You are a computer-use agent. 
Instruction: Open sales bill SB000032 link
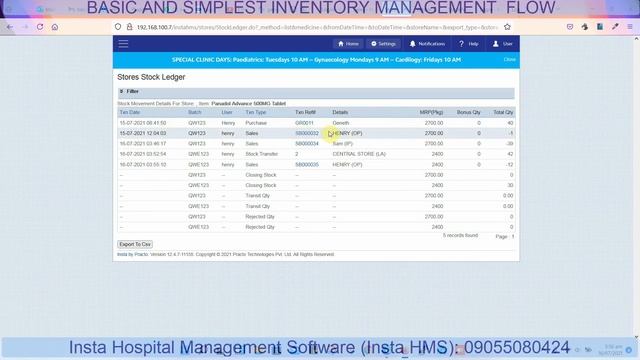point(307,133)
